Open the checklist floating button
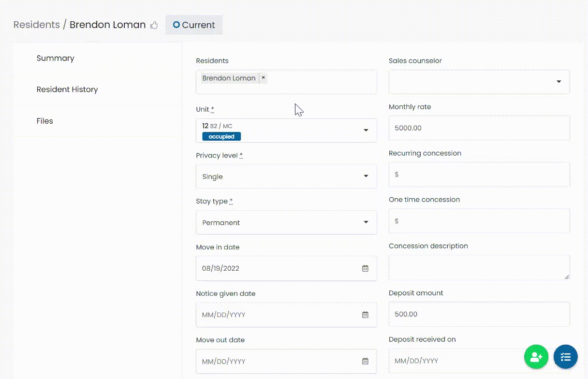Image resolution: width=588 pixels, height=379 pixels. pyautogui.click(x=566, y=357)
